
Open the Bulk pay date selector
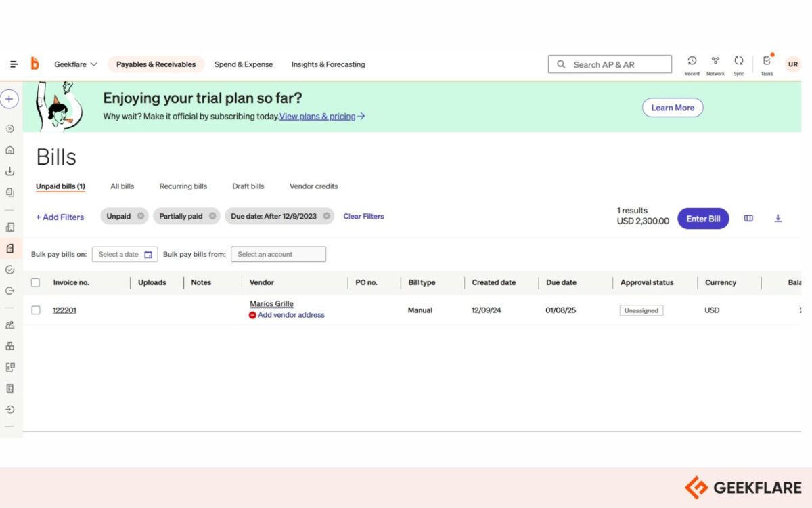(x=125, y=255)
